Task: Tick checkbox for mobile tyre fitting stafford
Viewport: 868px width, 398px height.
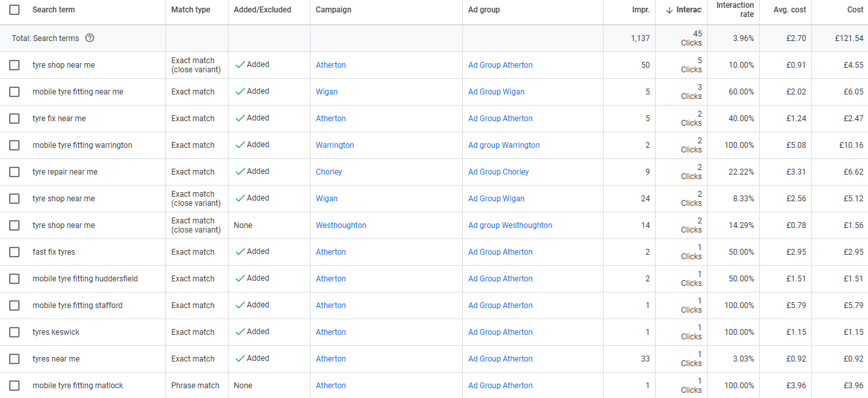Action: pos(14,306)
